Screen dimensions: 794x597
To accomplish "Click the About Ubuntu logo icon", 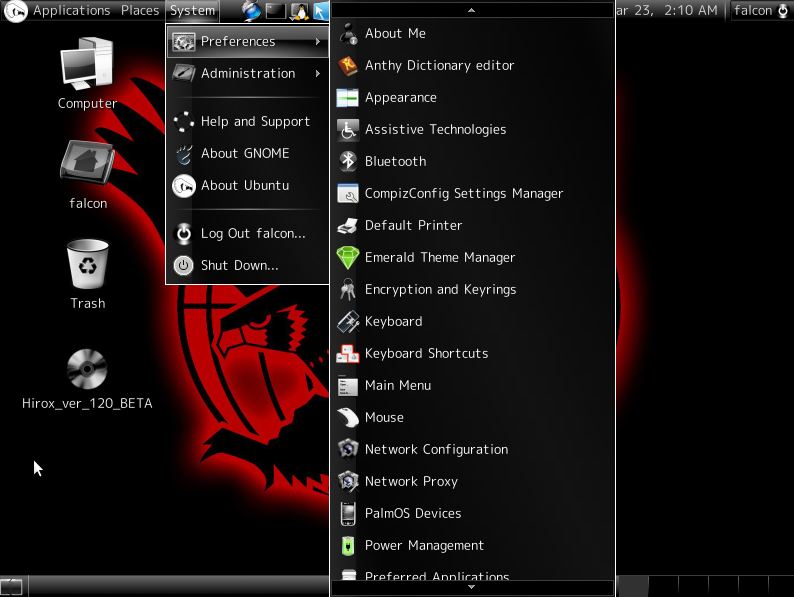I will point(183,186).
